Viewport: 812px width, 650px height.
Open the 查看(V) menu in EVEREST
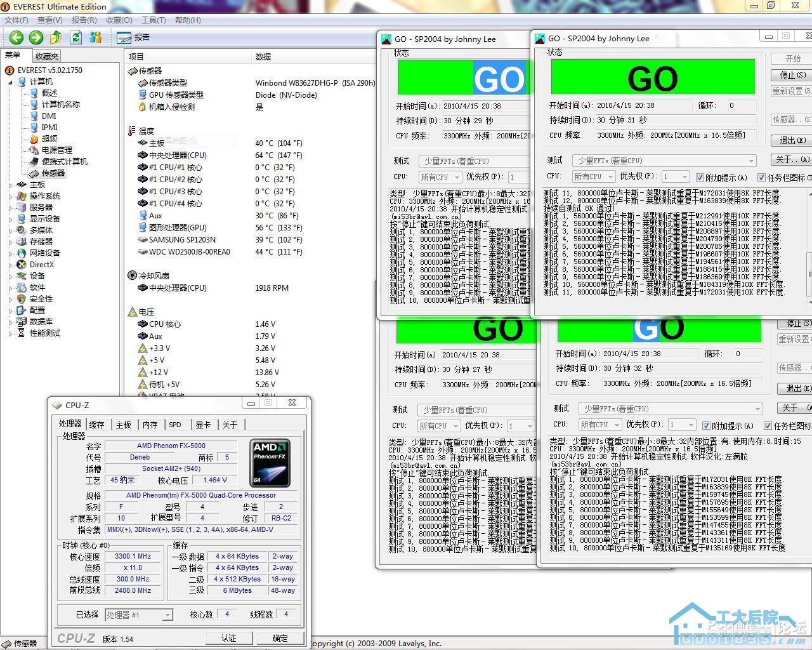click(x=50, y=20)
